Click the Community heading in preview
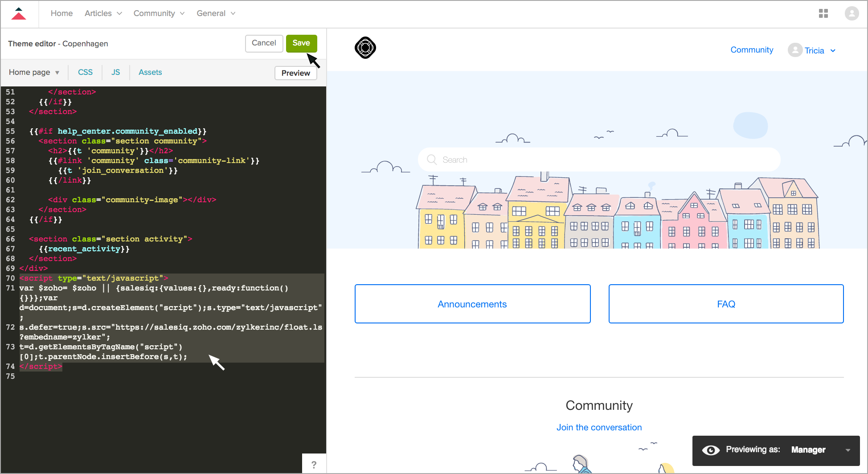The width and height of the screenshot is (868, 474). [599, 405]
